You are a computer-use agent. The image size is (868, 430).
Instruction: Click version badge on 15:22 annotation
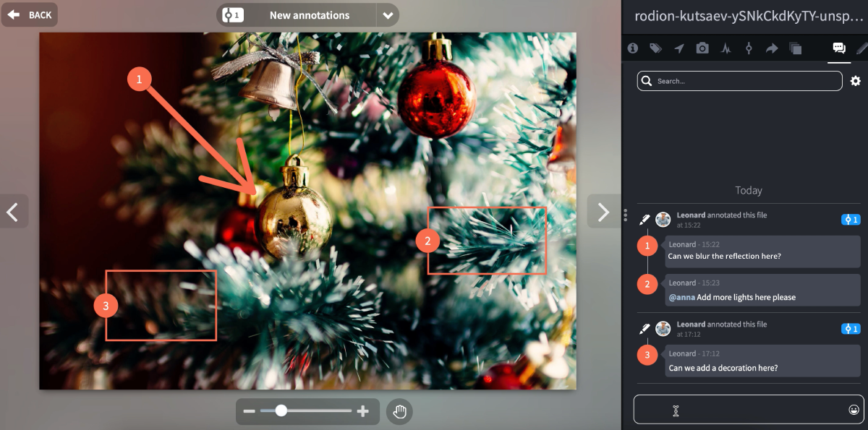(851, 220)
